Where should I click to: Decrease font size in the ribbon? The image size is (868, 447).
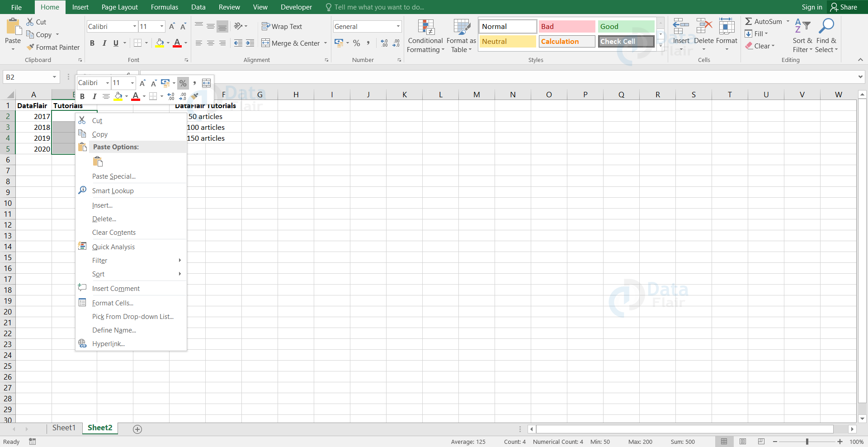[x=183, y=26]
